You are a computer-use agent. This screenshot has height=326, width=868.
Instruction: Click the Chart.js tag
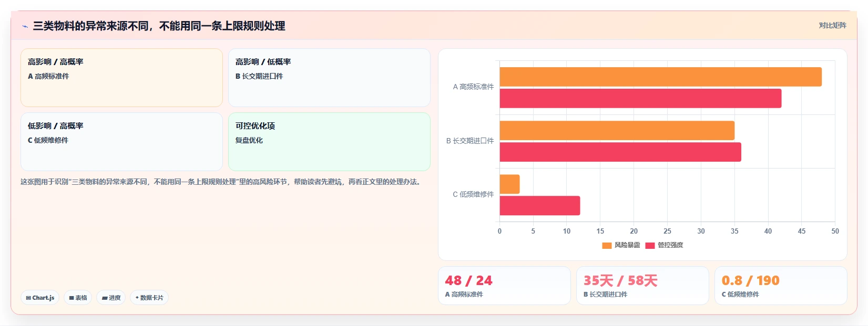40,298
